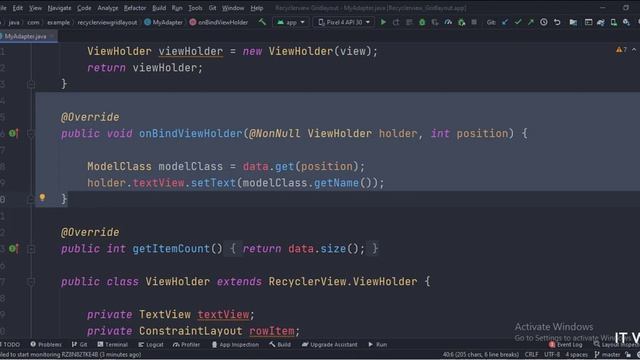Image resolution: width=640 pixels, height=360 pixels.
Task: Open the Help menu
Action: point(257,8)
